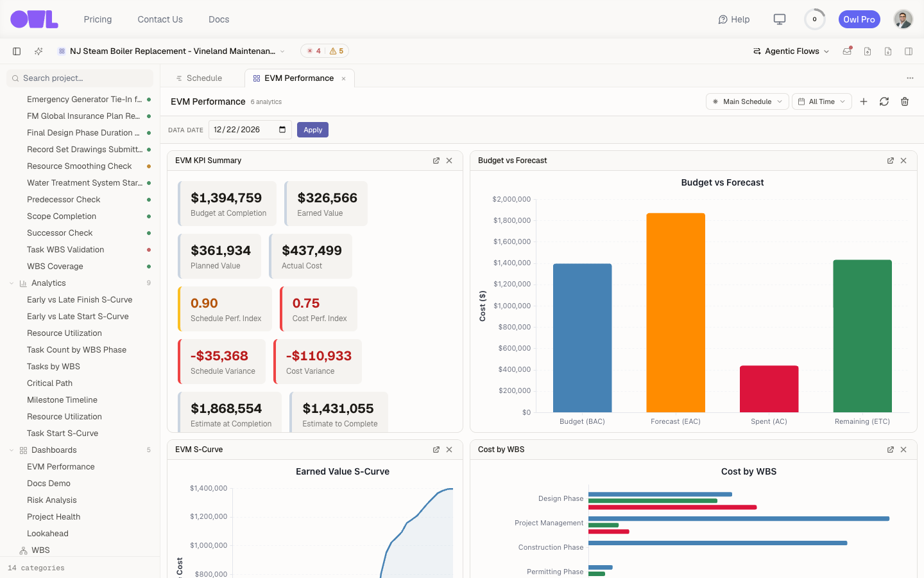Image resolution: width=924 pixels, height=578 pixels.
Task: Click the more options ellipsis
Action: 910,78
